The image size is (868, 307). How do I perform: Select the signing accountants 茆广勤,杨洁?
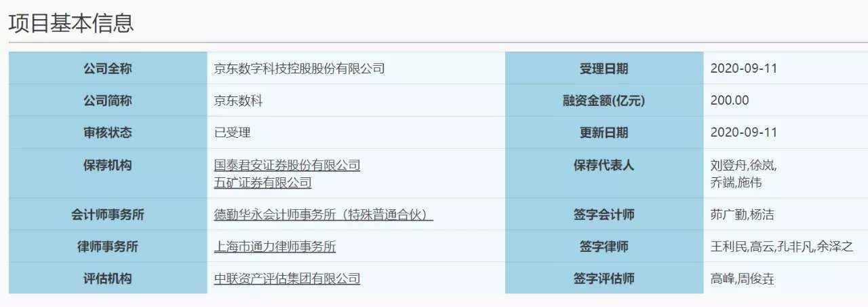(x=742, y=215)
